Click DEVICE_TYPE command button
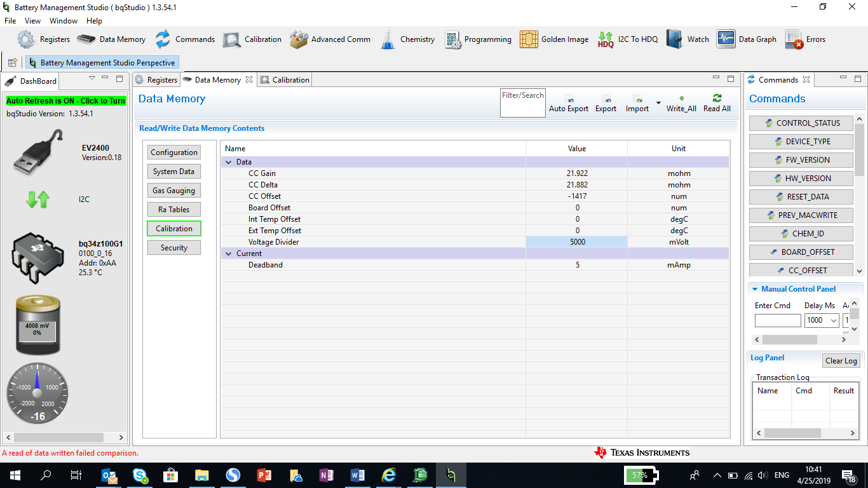This screenshot has width=868, height=488. [x=801, y=142]
